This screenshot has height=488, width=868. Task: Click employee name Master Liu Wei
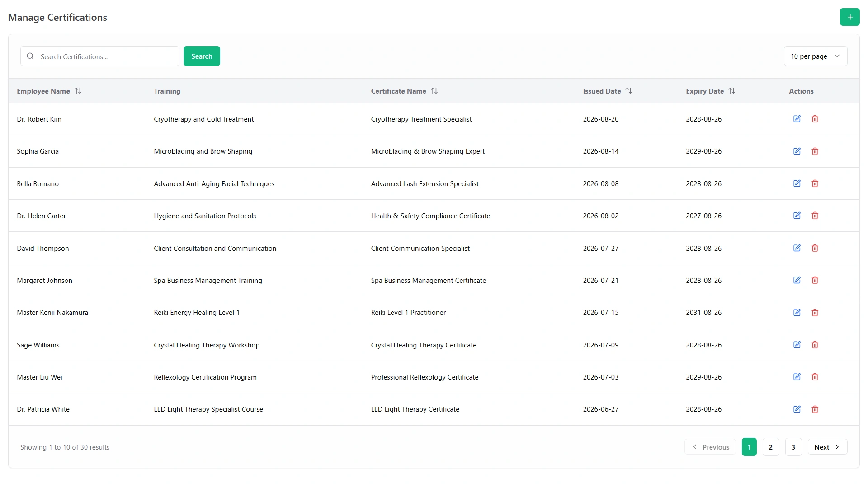pyautogui.click(x=39, y=377)
